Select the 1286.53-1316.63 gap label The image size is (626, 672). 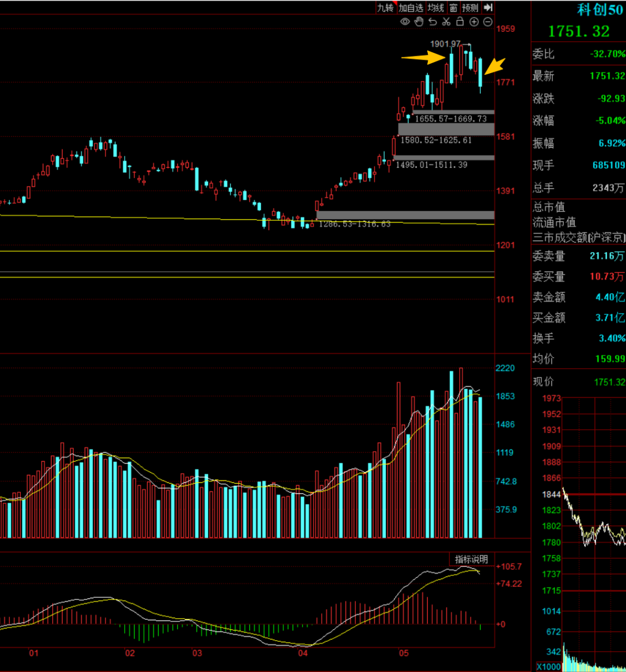point(355,224)
